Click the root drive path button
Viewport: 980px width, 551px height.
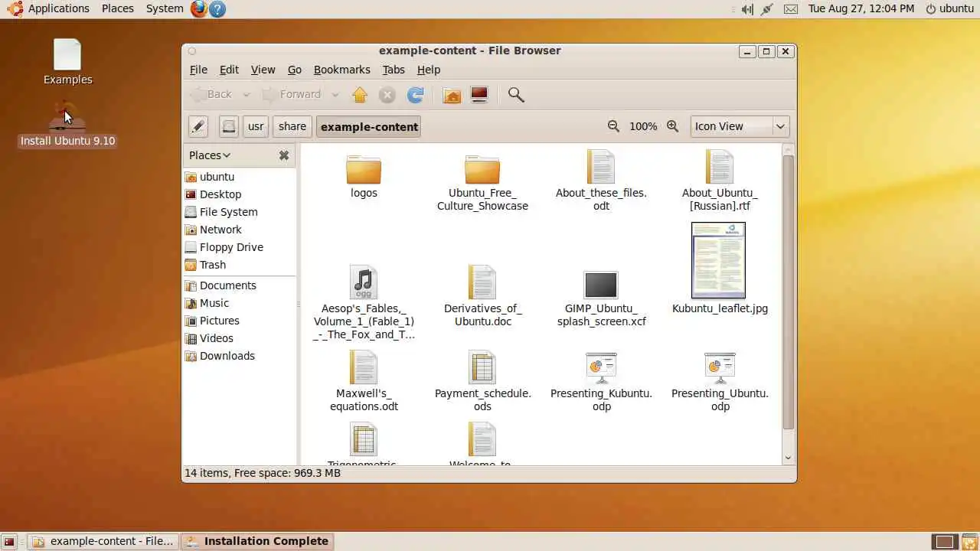(228, 126)
